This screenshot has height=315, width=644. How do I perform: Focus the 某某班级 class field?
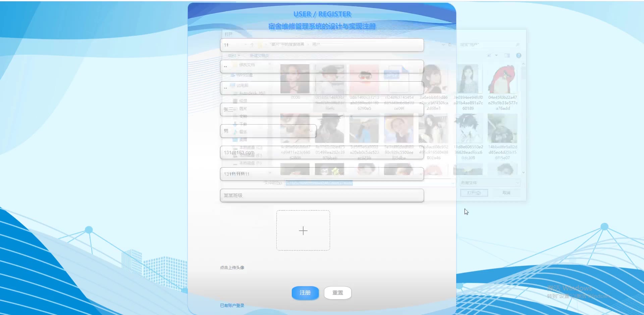point(322,195)
